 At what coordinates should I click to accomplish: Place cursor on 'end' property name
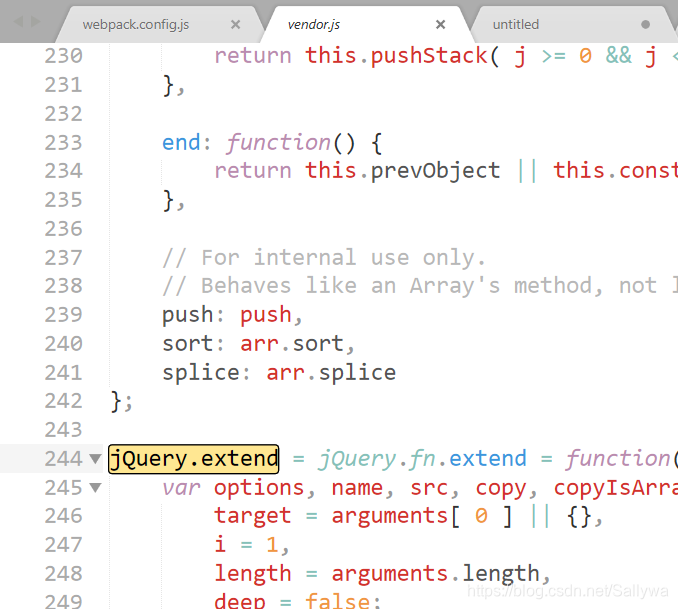[x=181, y=143]
